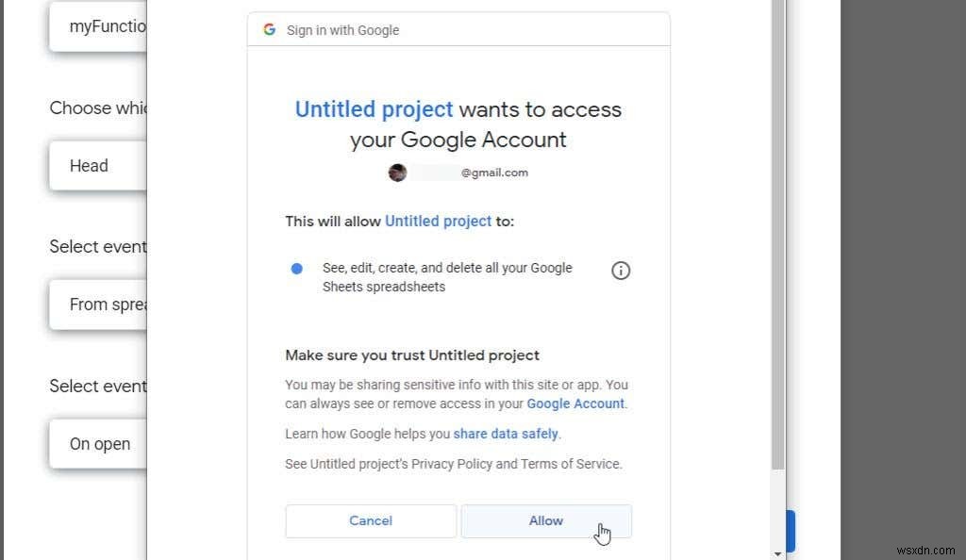Click the Allow button
This screenshot has height=560, width=966.
[545, 520]
